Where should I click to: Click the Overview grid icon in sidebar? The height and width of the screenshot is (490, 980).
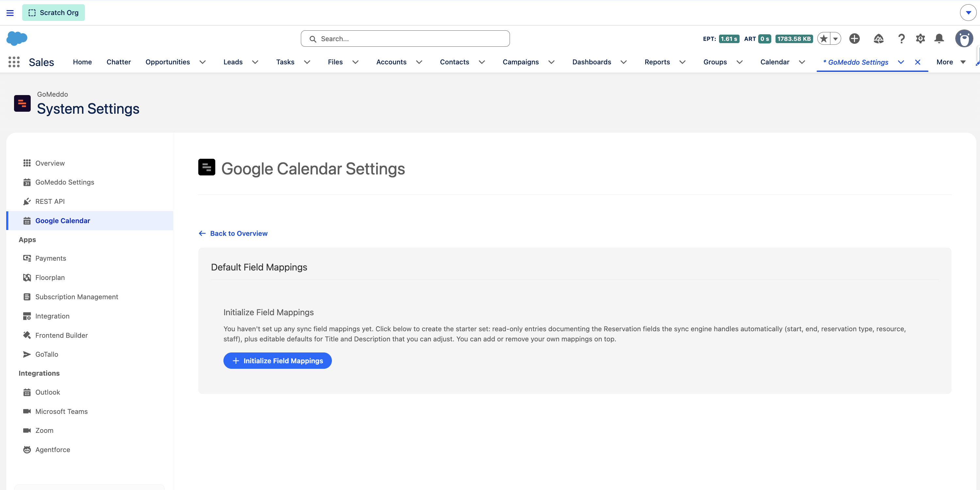[x=27, y=163]
